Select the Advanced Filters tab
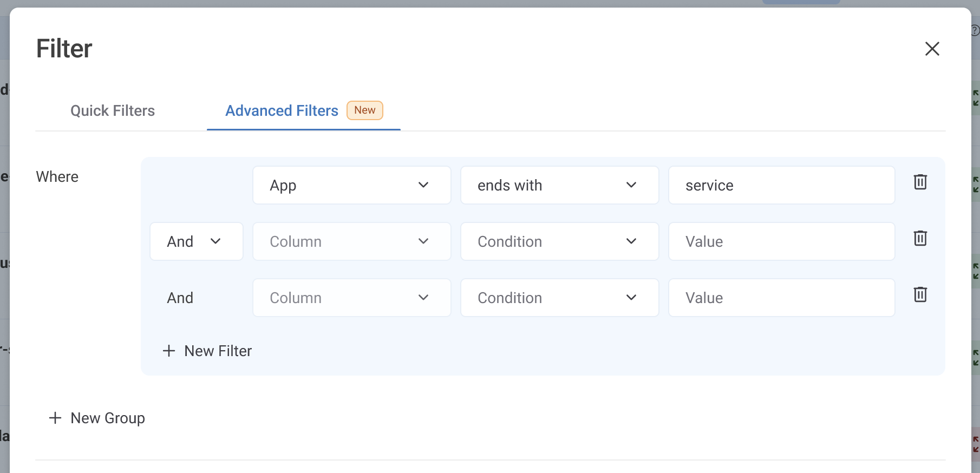 click(x=282, y=111)
